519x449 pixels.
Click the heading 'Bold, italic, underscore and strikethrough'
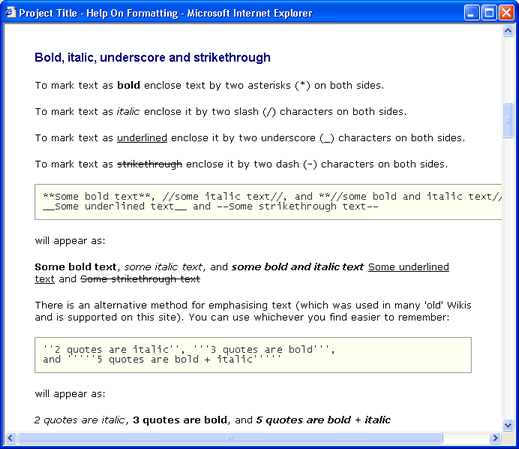coord(152,58)
